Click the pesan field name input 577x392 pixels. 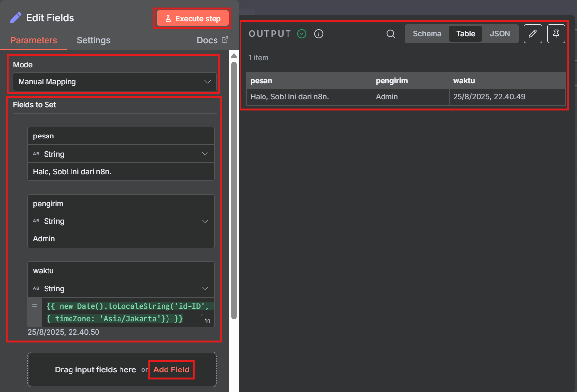121,136
